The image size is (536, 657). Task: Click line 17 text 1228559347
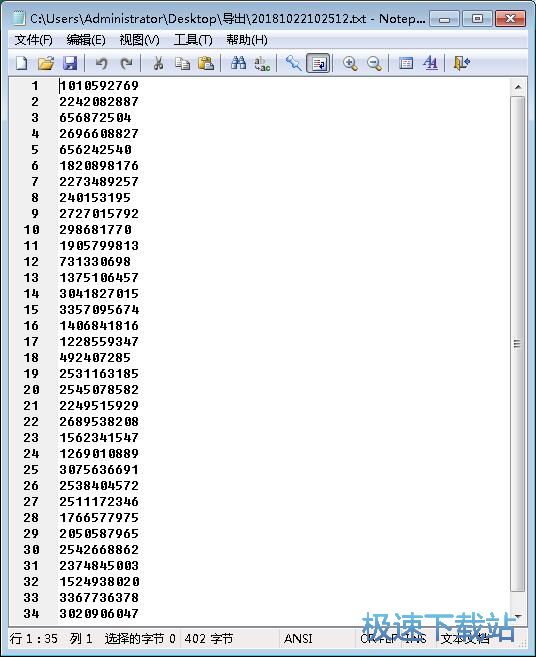pyautogui.click(x=99, y=341)
